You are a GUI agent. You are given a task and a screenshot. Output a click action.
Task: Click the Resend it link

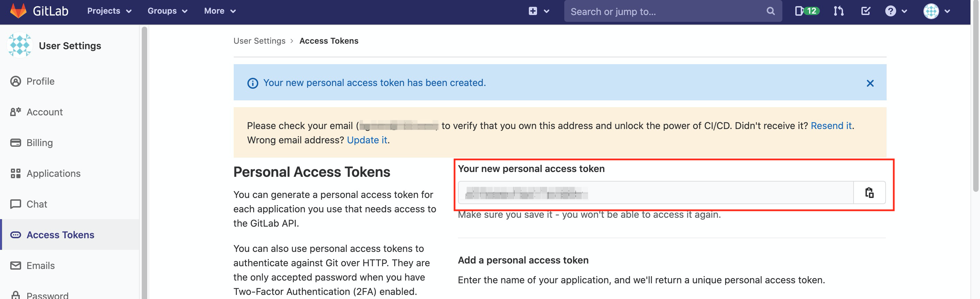tap(831, 126)
